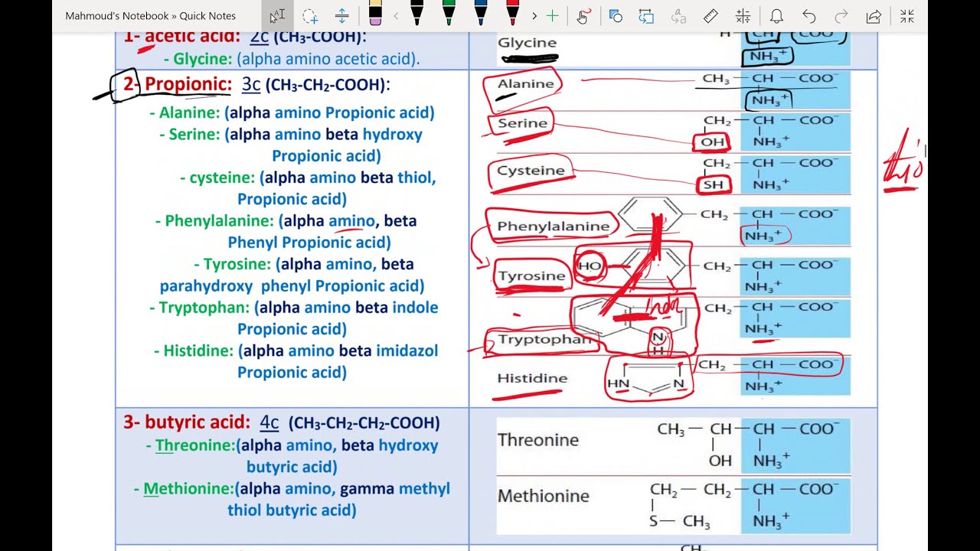Screen dimensions: 980x551
Task: Click the 'Tyrosine' label in the table
Action: tap(531, 276)
